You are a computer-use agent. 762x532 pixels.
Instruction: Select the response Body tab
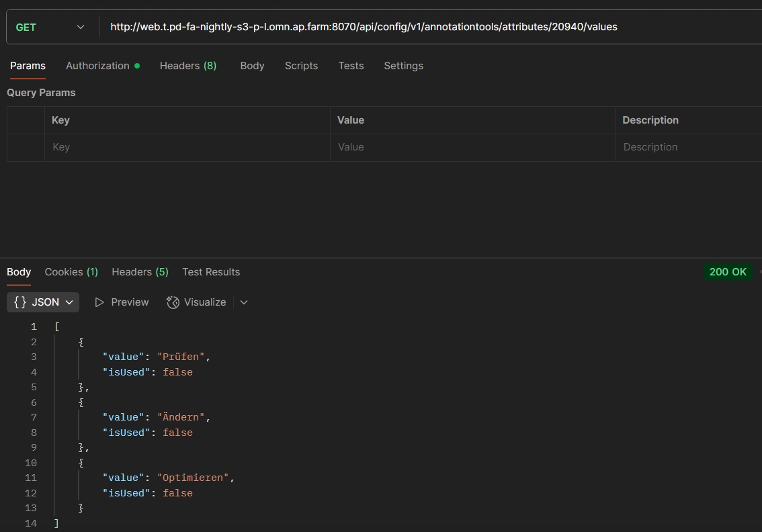click(x=19, y=272)
